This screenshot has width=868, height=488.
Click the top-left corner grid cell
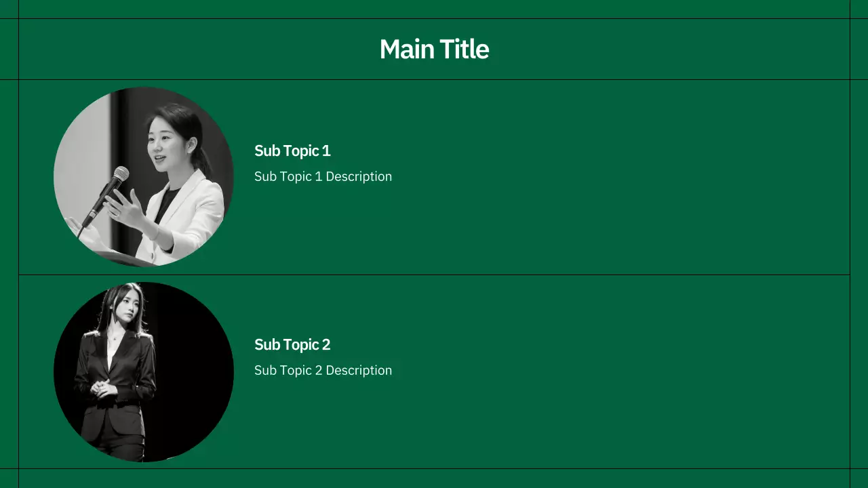click(9, 9)
